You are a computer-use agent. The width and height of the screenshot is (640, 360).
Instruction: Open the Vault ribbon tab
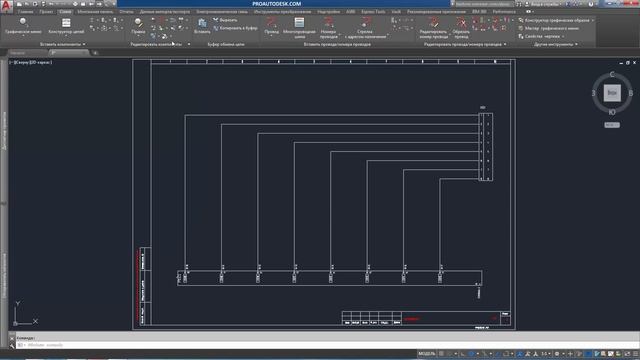click(x=396, y=11)
